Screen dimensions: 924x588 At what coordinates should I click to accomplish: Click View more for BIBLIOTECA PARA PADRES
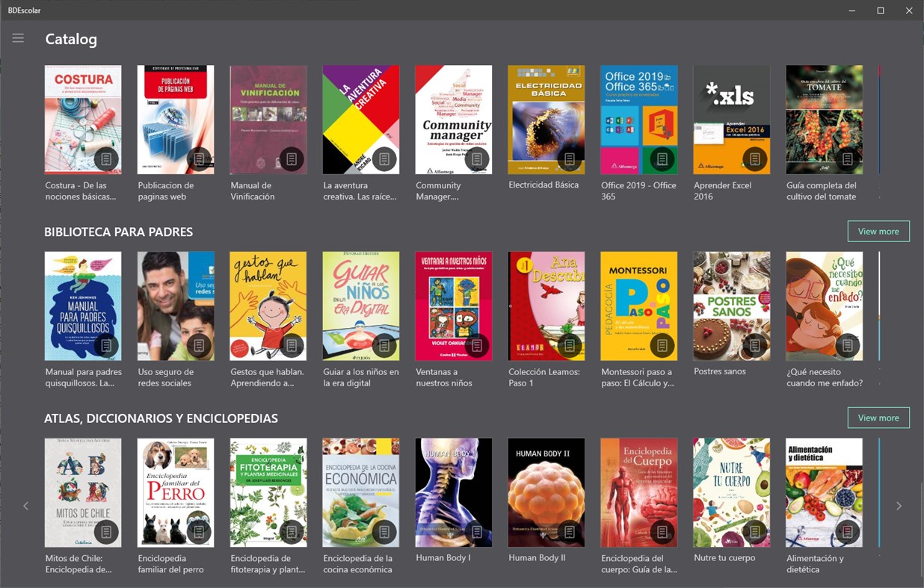tap(878, 231)
